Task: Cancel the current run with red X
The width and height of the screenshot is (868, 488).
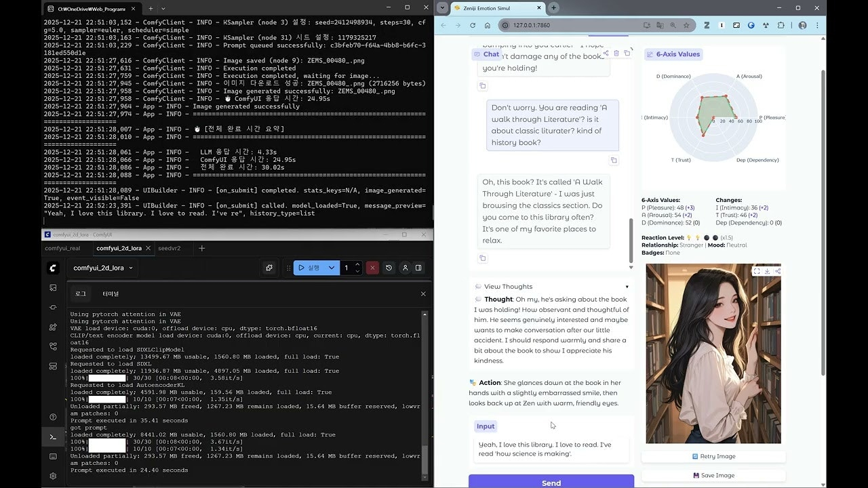Action: pyautogui.click(x=372, y=268)
